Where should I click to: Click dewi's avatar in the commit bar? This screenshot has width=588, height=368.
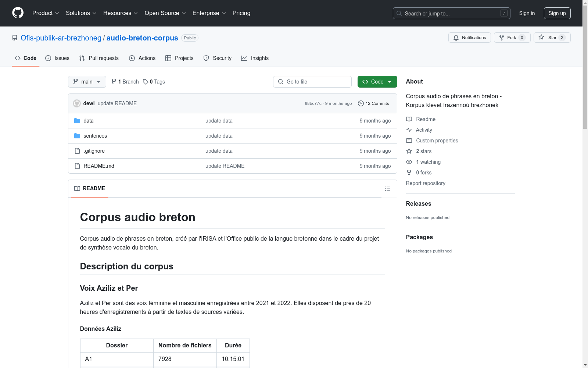coord(77,103)
